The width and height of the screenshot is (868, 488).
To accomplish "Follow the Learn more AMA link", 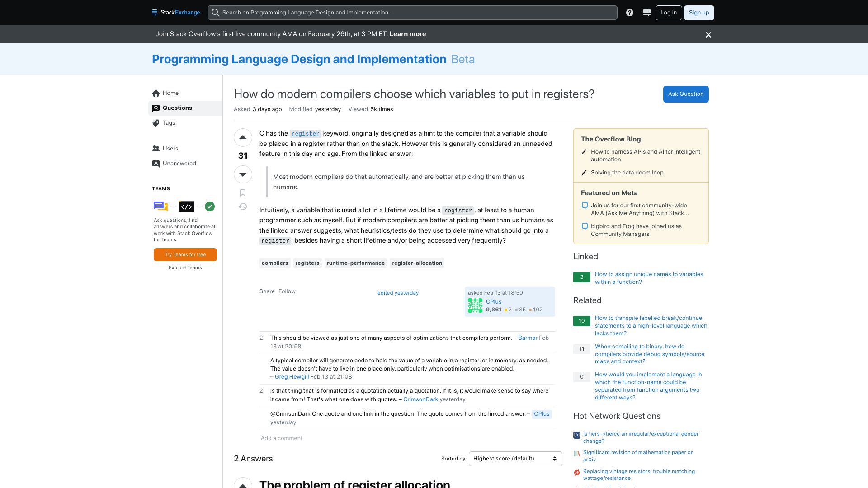I will (407, 34).
